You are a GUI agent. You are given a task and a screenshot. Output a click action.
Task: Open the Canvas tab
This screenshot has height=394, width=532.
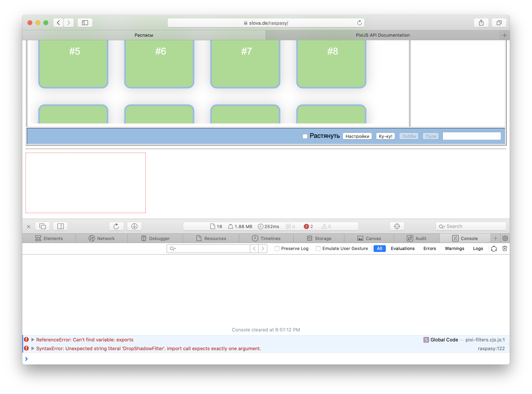coord(369,238)
